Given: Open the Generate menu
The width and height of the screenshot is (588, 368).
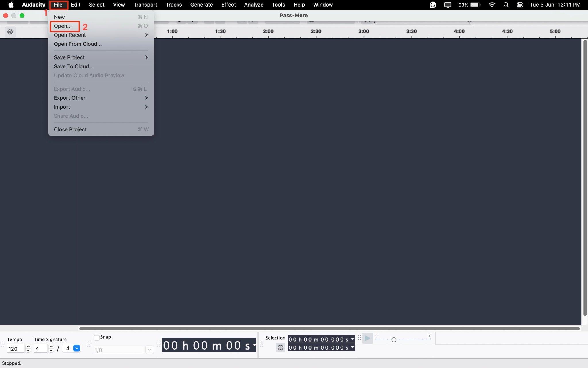Looking at the screenshot, I should [x=202, y=5].
